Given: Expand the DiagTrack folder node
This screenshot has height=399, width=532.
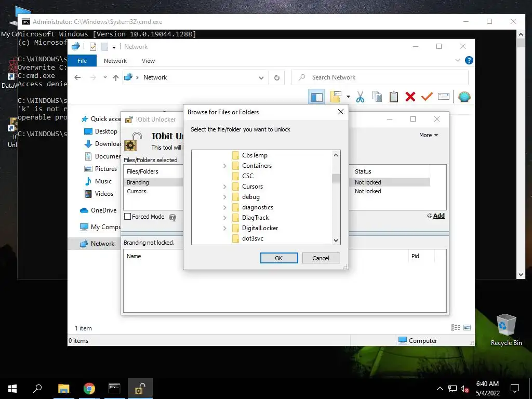Looking at the screenshot, I should click(224, 218).
